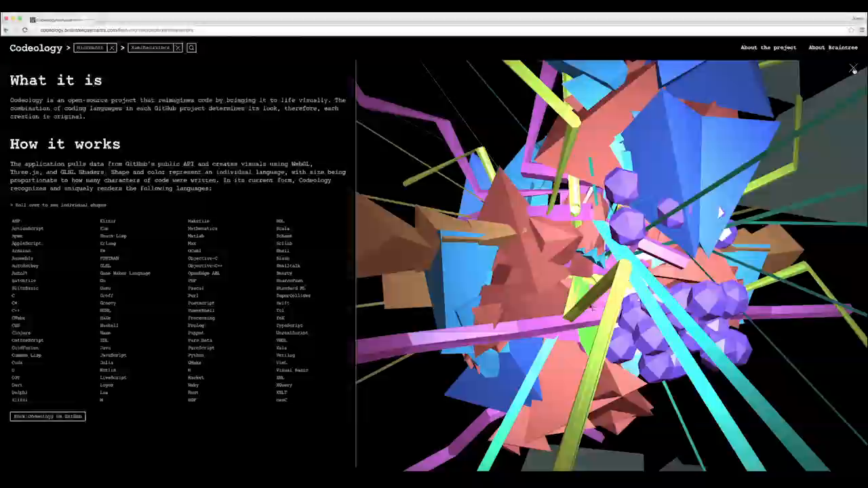Click the 'PureScript' language entry

coord(201,348)
